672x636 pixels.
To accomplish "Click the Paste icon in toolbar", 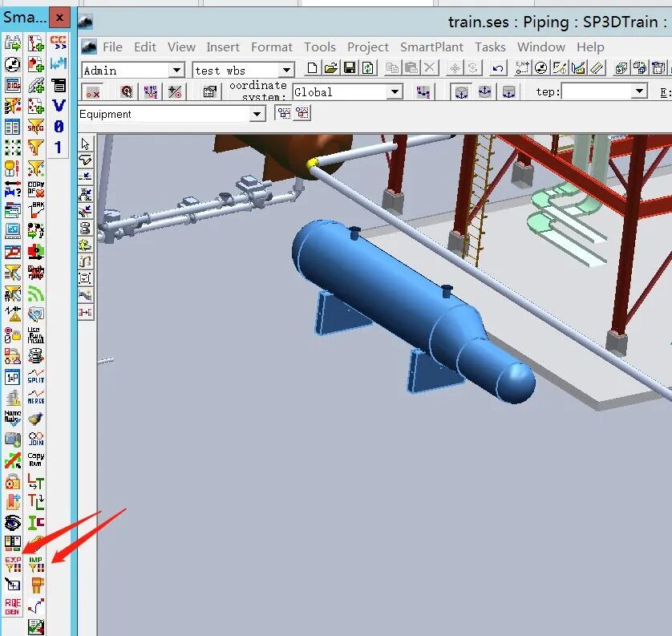I will [x=411, y=68].
